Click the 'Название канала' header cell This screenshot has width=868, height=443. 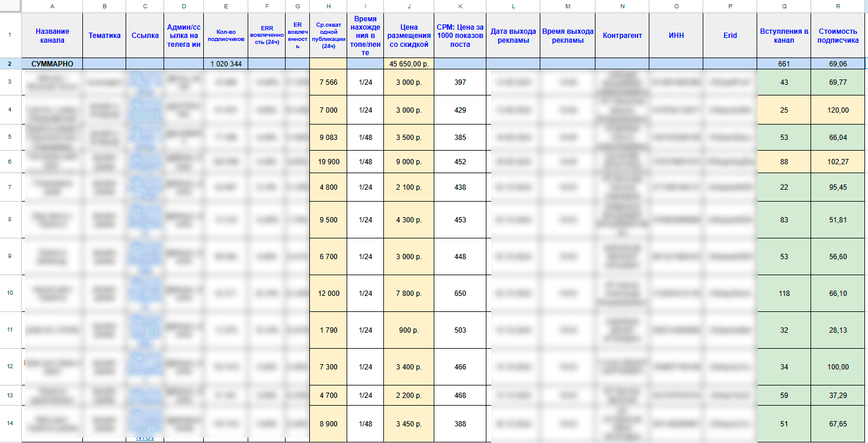[52, 36]
